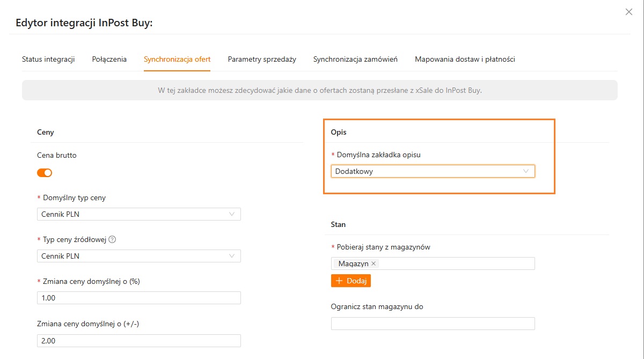Click the "Zmiana ceny domyślnej o (%)" field

point(138,297)
